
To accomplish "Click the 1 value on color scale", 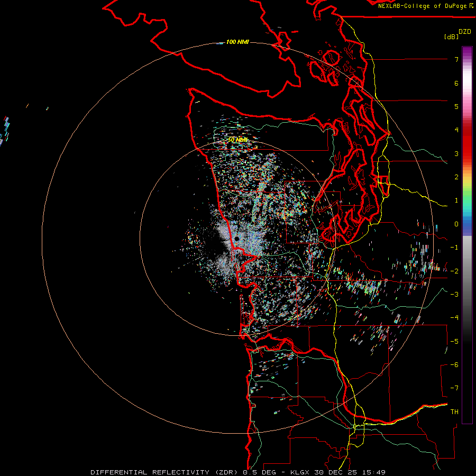I will 456,200.
